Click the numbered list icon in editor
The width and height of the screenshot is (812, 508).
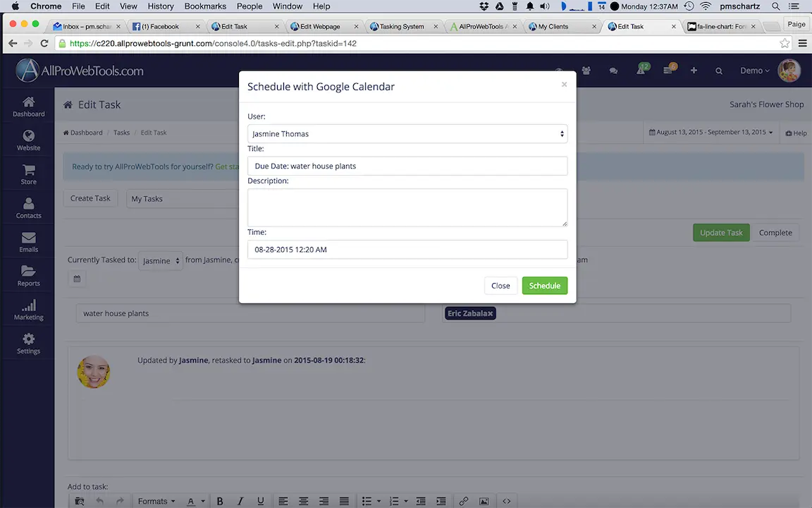pyautogui.click(x=394, y=501)
